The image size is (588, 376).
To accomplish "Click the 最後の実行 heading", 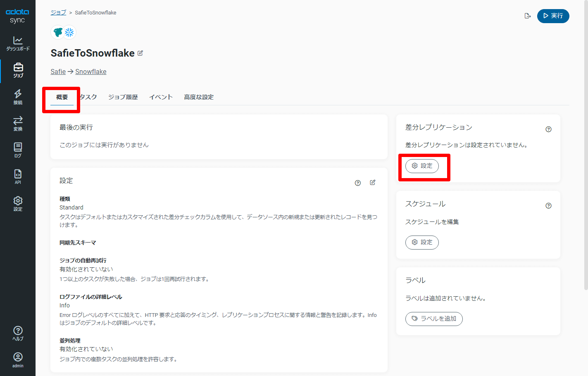I will point(76,127).
